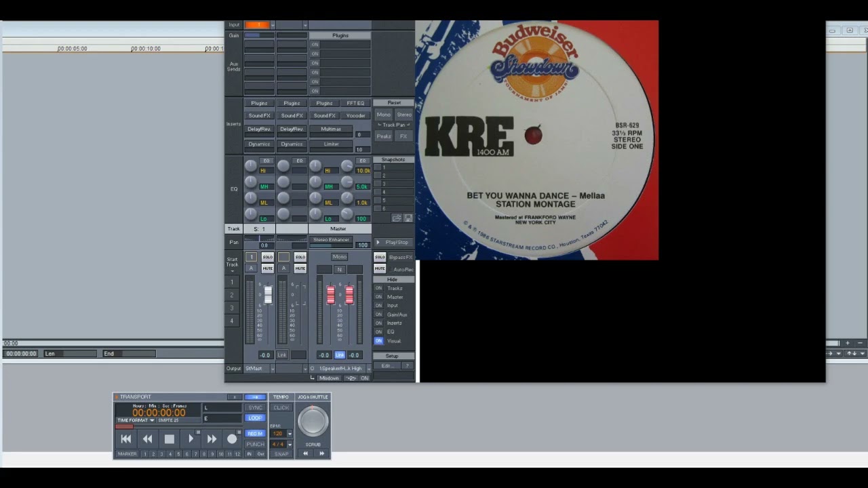
Task: Go to start using the transport button
Action: (126, 439)
